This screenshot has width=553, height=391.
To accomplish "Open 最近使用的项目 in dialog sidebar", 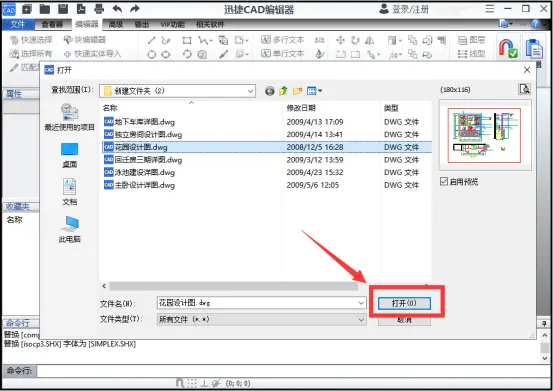I will coord(69,117).
